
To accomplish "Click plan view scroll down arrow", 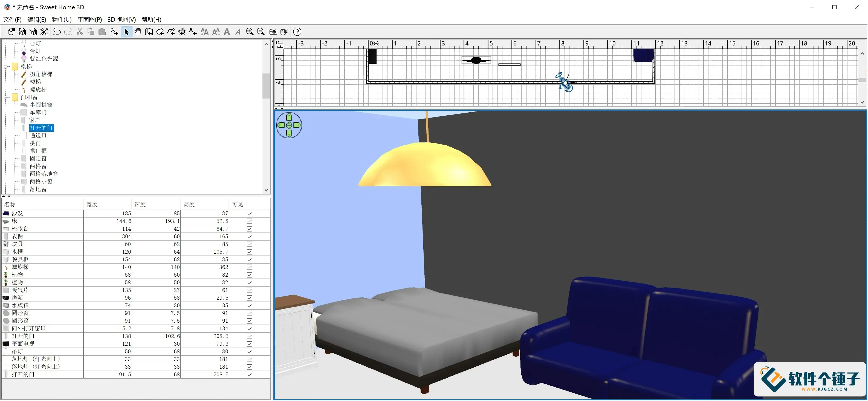I will coord(862,102).
